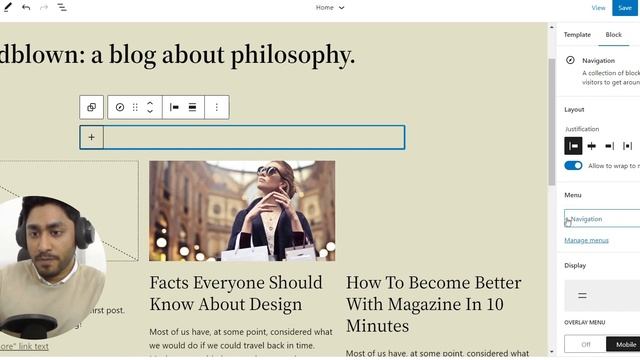Move the navigation block down
The height and width of the screenshot is (360, 640).
[x=150, y=111]
